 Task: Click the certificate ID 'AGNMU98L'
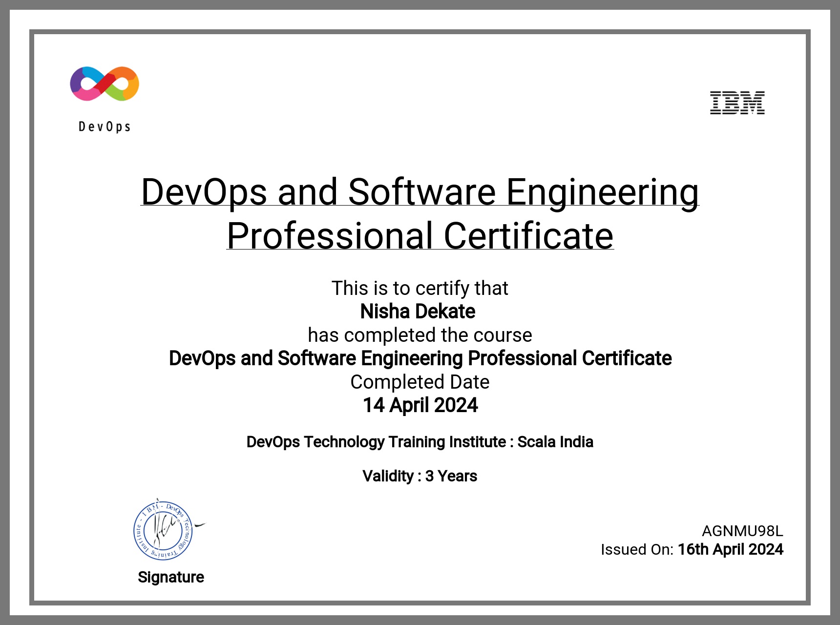(x=742, y=531)
